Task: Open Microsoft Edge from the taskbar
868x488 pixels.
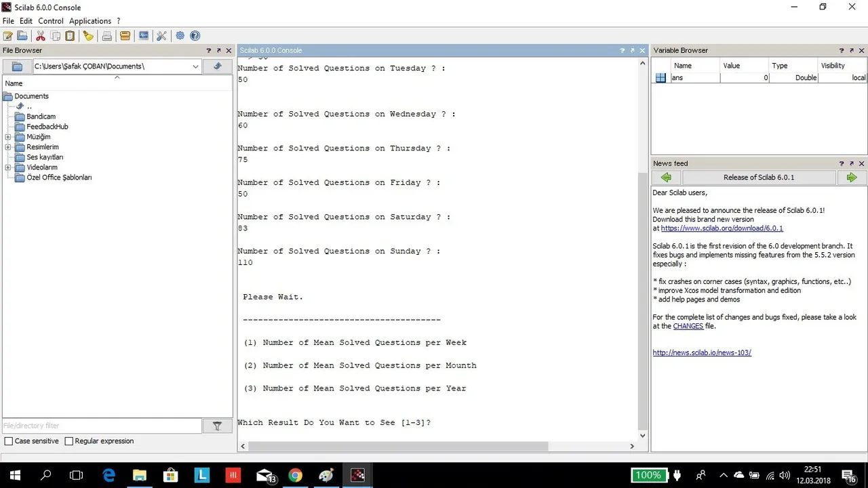Action: (x=108, y=475)
